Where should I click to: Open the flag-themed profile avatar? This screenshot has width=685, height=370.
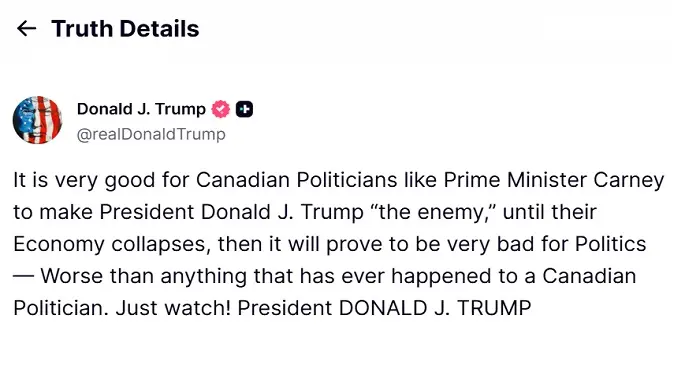(38, 120)
